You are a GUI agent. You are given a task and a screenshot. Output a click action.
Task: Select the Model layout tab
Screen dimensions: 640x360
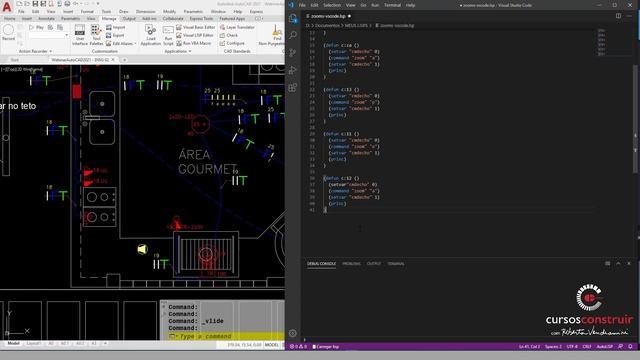pyautogui.click(x=13, y=344)
